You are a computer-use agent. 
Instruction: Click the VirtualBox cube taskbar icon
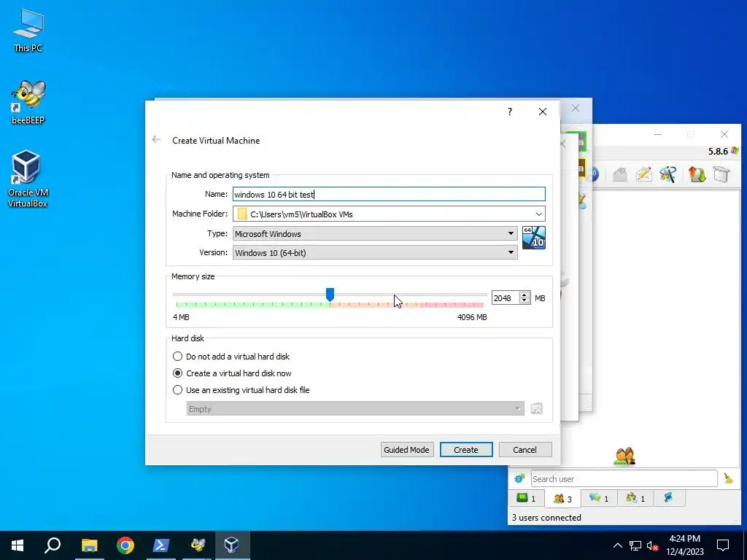click(232, 545)
